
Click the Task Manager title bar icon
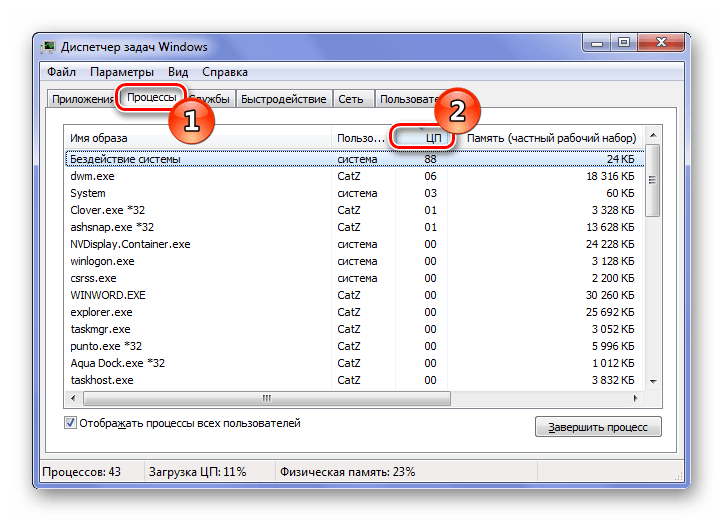pos(48,47)
